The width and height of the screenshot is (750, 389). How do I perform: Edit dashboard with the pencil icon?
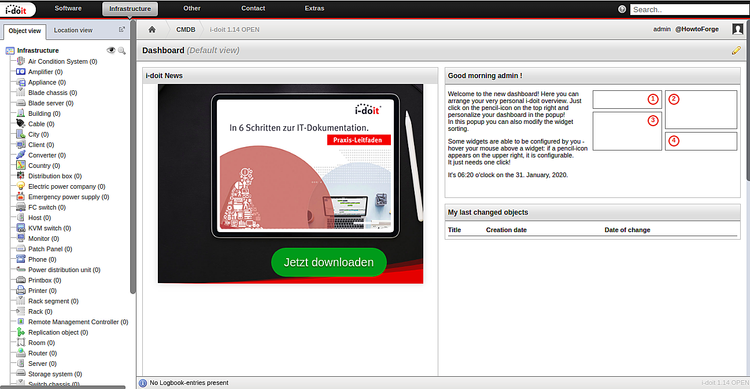click(736, 50)
